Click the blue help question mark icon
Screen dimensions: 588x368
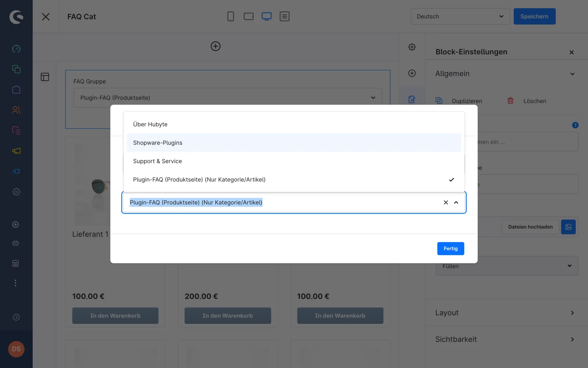click(x=575, y=125)
